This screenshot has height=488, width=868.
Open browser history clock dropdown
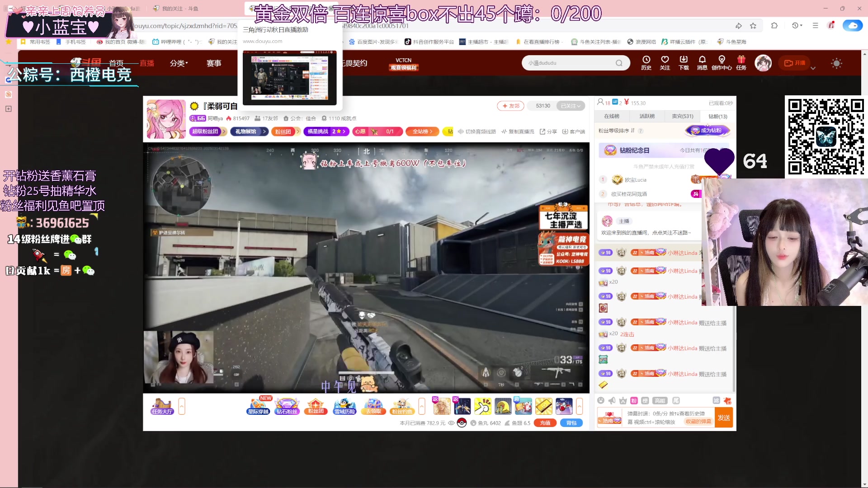(x=797, y=26)
